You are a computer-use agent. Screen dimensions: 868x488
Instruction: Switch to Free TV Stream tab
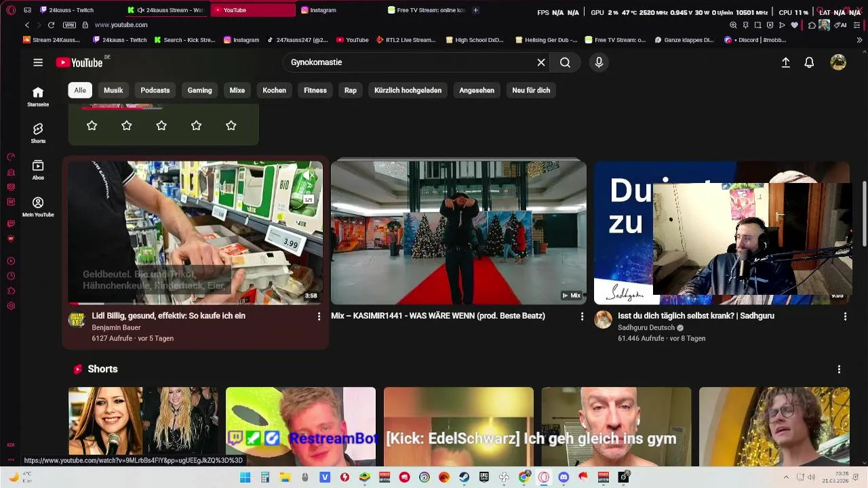click(x=427, y=10)
